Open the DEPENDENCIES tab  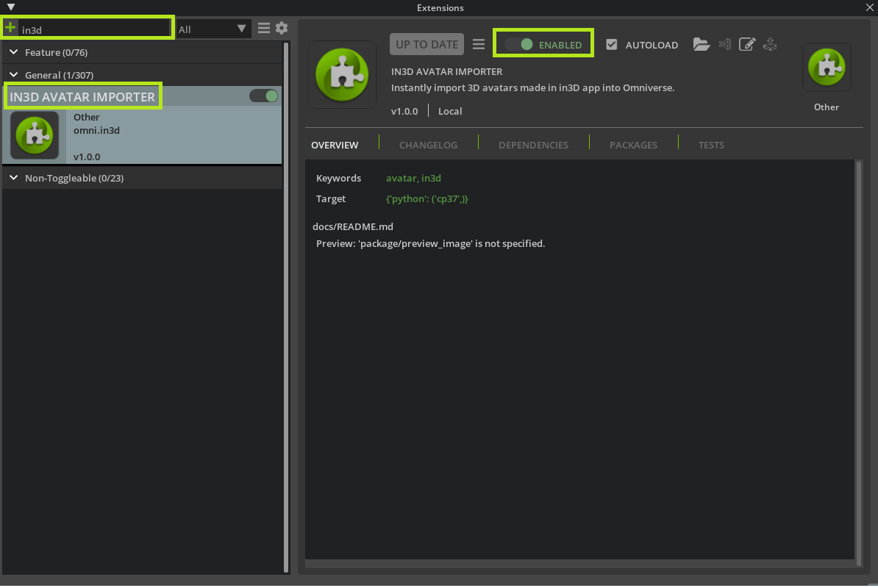click(534, 145)
